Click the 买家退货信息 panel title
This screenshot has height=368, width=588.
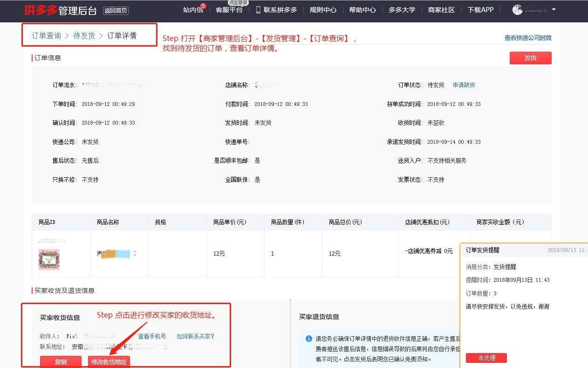coord(319,317)
